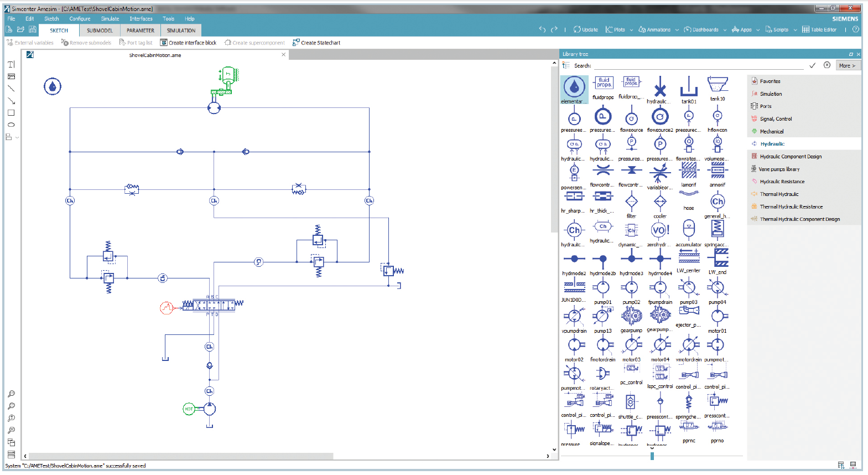Pick the hose component
Viewport: 868px width, 475px height.
point(689,199)
